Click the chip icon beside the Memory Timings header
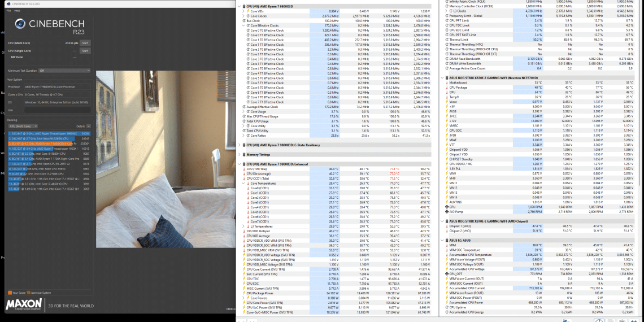Screen dimensions: 644x322 point(245,154)
